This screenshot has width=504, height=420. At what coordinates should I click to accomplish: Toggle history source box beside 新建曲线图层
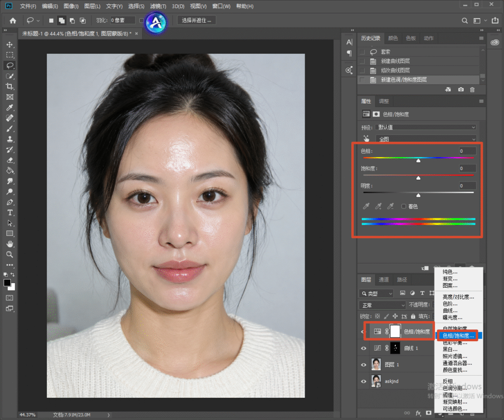click(x=363, y=61)
